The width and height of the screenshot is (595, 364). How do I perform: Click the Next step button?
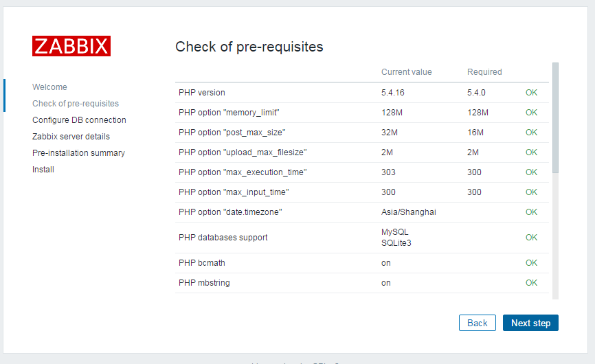[x=530, y=323]
